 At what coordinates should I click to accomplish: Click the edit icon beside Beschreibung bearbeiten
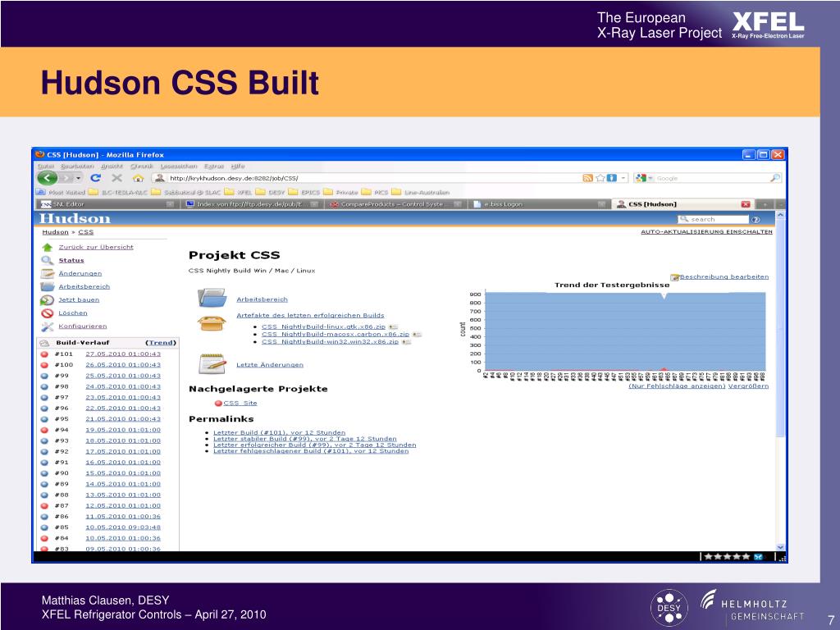tap(675, 277)
